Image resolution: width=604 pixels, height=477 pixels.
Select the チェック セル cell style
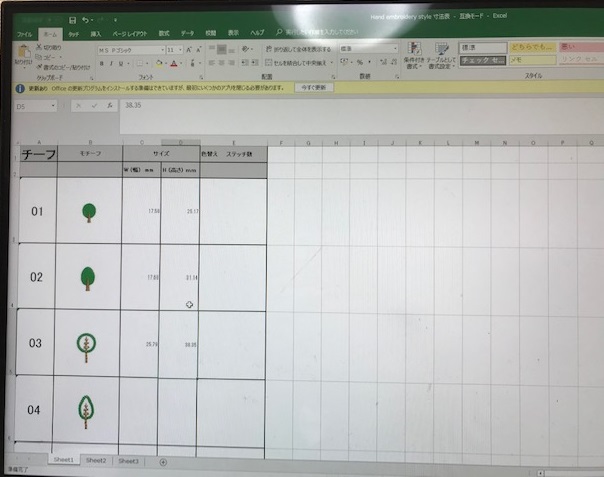tap(483, 60)
